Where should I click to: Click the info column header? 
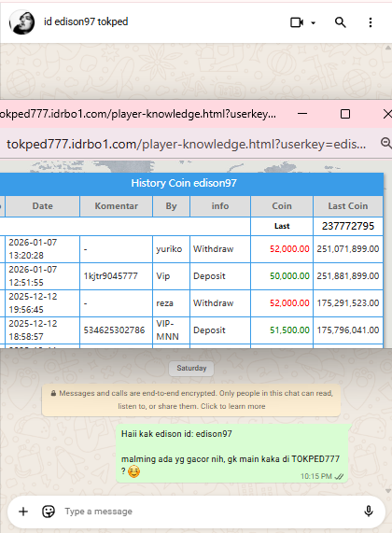click(220, 206)
